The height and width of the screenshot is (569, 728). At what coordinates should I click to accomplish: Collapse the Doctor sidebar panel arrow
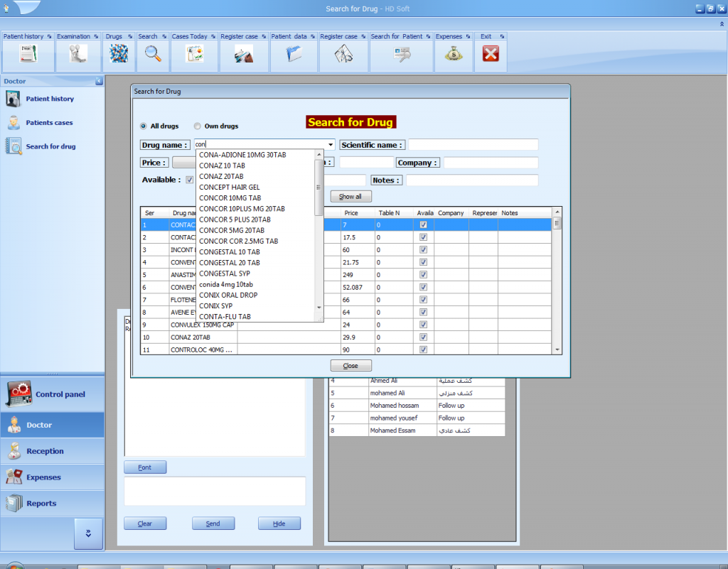(99, 81)
